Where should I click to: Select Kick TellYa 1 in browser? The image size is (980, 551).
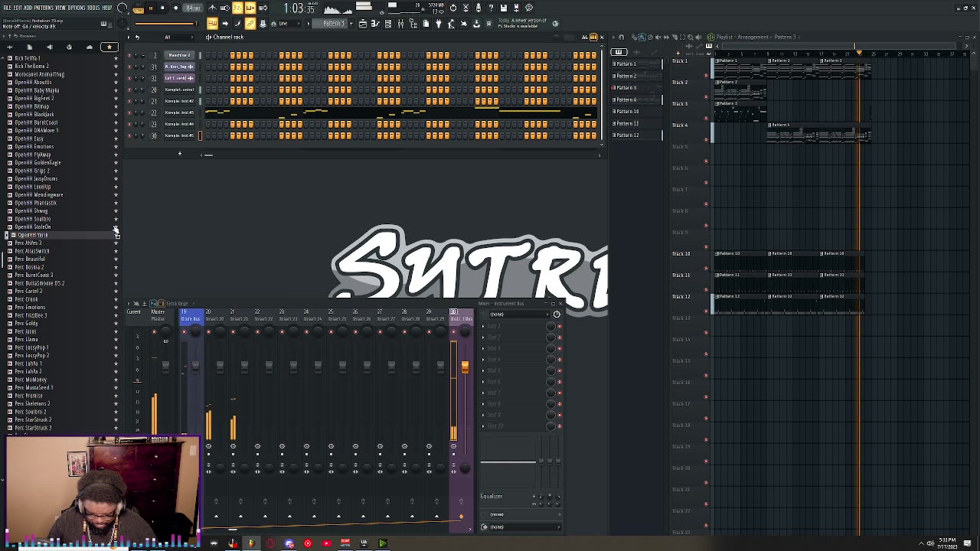[x=27, y=58]
